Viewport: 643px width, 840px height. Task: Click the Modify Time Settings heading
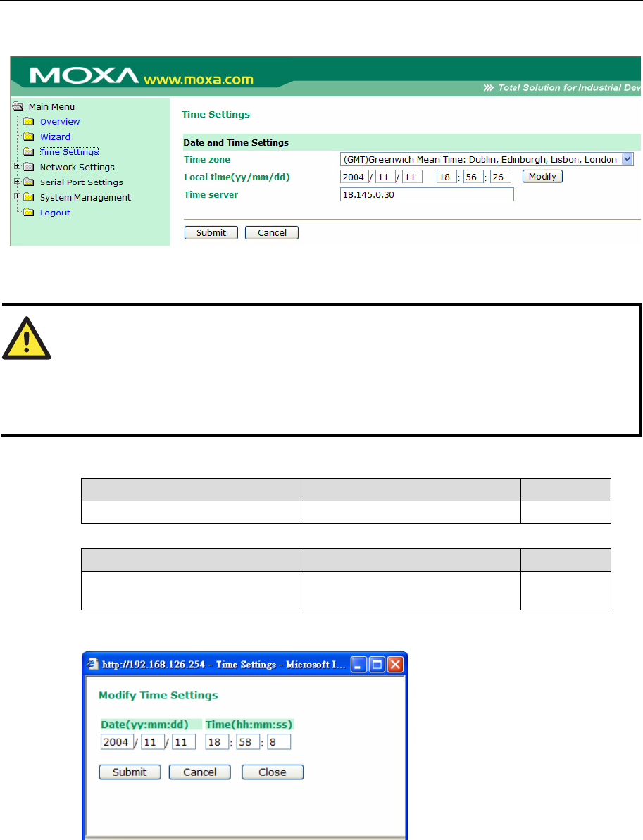(x=158, y=696)
